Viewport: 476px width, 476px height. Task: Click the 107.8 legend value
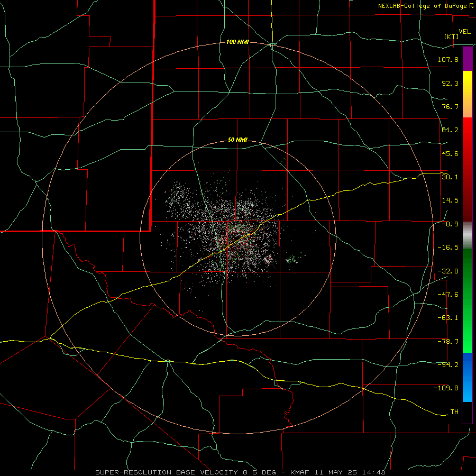tap(448, 59)
